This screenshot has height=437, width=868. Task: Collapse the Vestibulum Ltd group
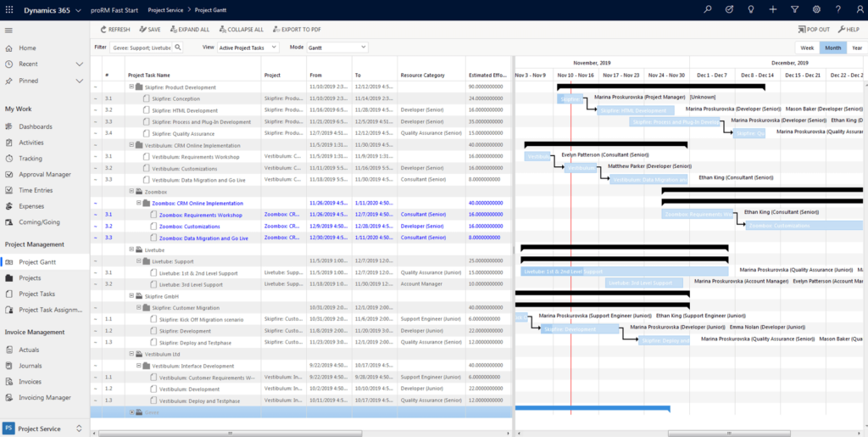pos(131,354)
